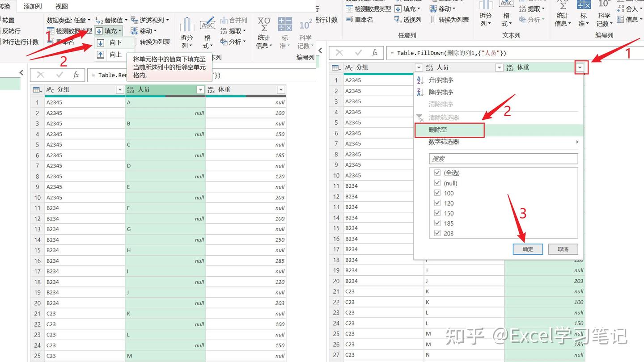Open 移动 dropdown in left window
Viewport: 644px width, 362px height.
(144, 31)
